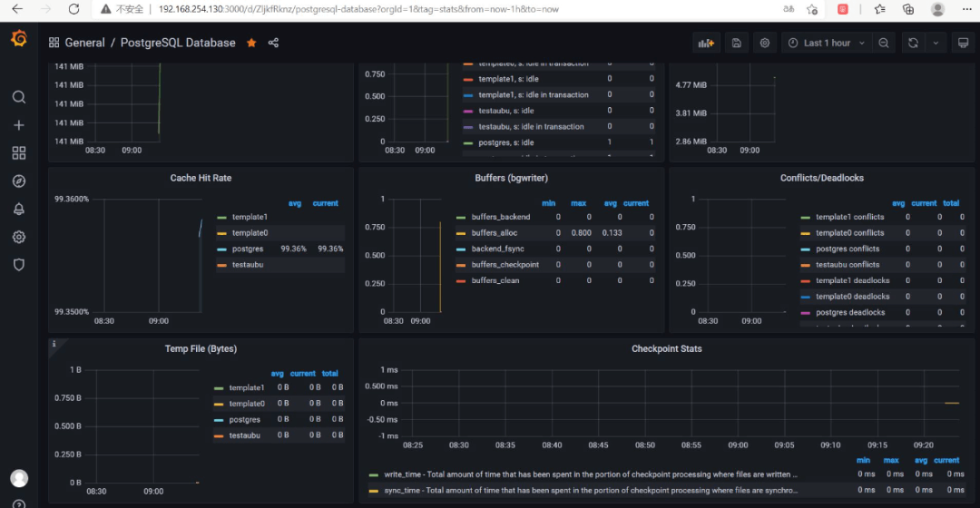The width and height of the screenshot is (980, 508).
Task: Open dashboard settings gear in top bar
Action: coord(764,44)
